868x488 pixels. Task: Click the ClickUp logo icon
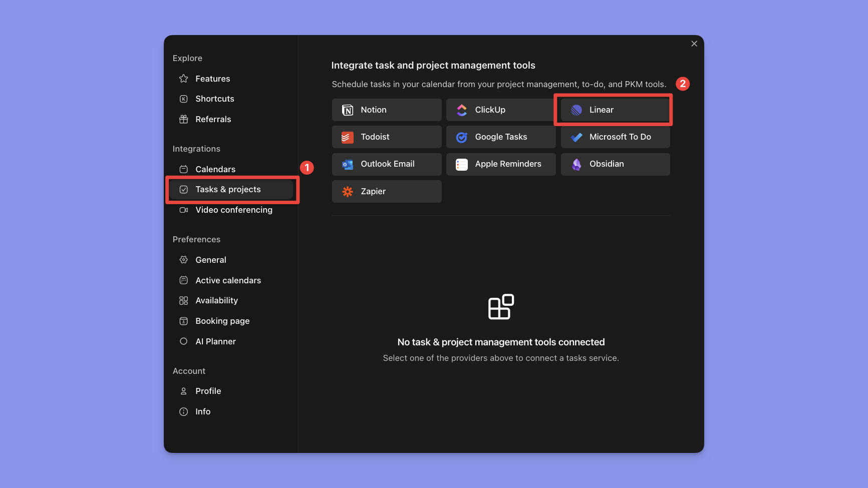coord(462,110)
